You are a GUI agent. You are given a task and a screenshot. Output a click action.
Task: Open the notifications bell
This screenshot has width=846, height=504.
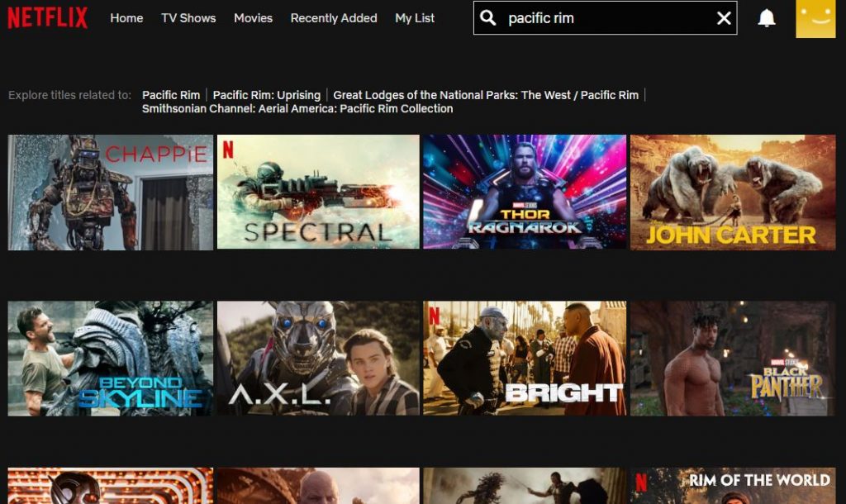click(x=767, y=18)
